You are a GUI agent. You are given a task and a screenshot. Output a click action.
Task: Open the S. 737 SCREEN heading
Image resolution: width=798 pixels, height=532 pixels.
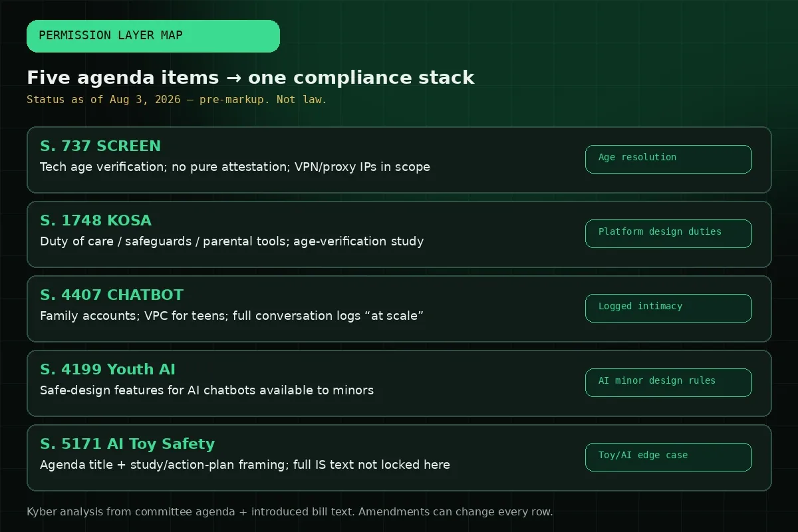coord(100,146)
